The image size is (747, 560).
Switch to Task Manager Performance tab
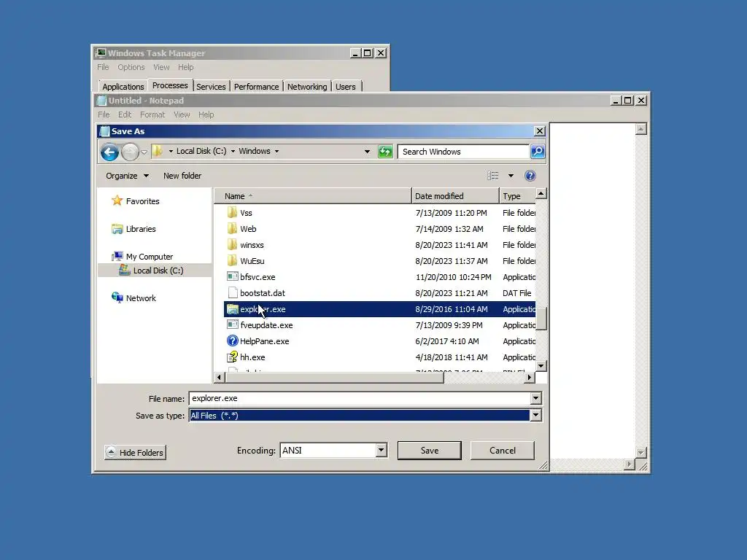point(256,87)
